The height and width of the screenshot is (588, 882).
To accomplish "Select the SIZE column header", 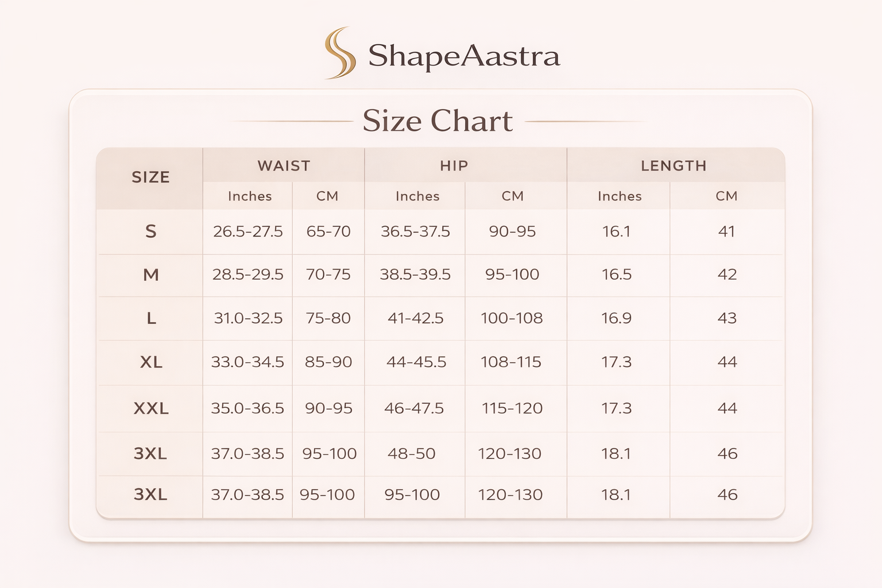I will (150, 177).
